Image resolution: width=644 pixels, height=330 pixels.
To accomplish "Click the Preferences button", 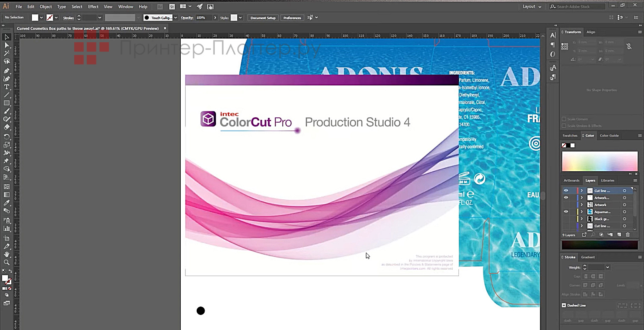I will [292, 18].
